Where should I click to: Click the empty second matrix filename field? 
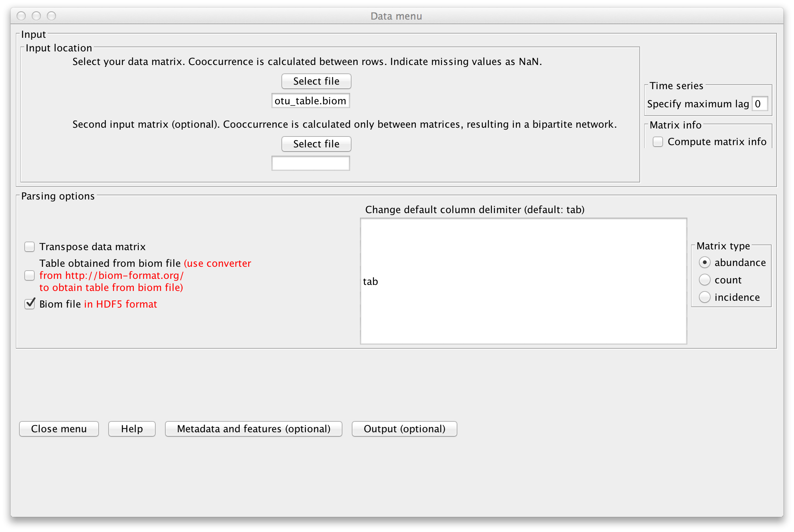[310, 163]
